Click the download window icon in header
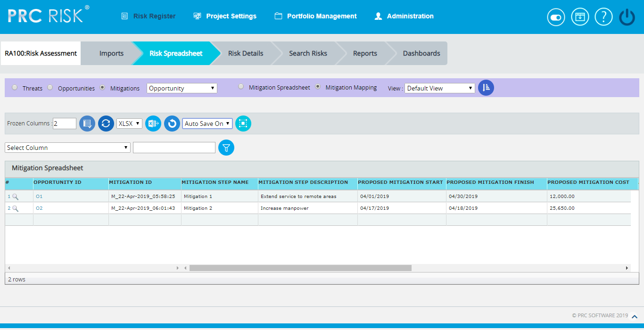Viewport: 644px width, 330px height. (580, 17)
